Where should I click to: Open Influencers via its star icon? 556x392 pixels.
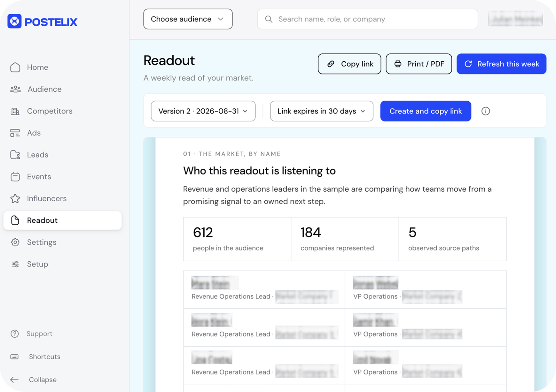tap(15, 198)
